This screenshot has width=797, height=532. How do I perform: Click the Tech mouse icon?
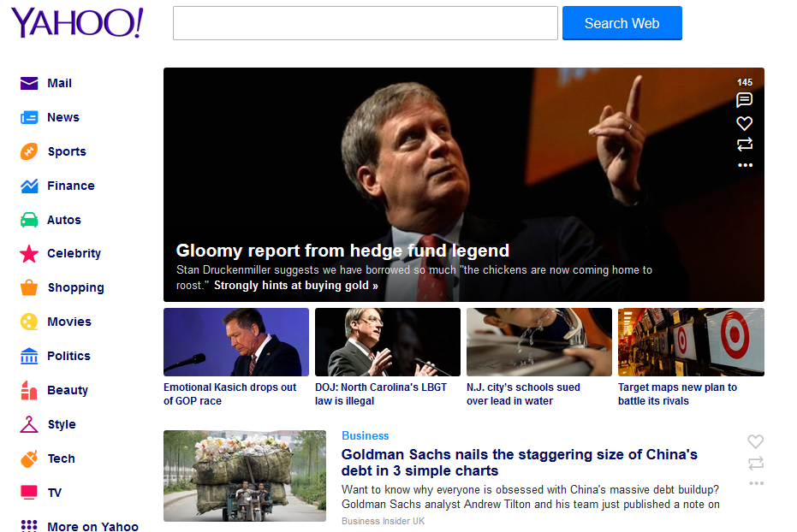point(29,459)
